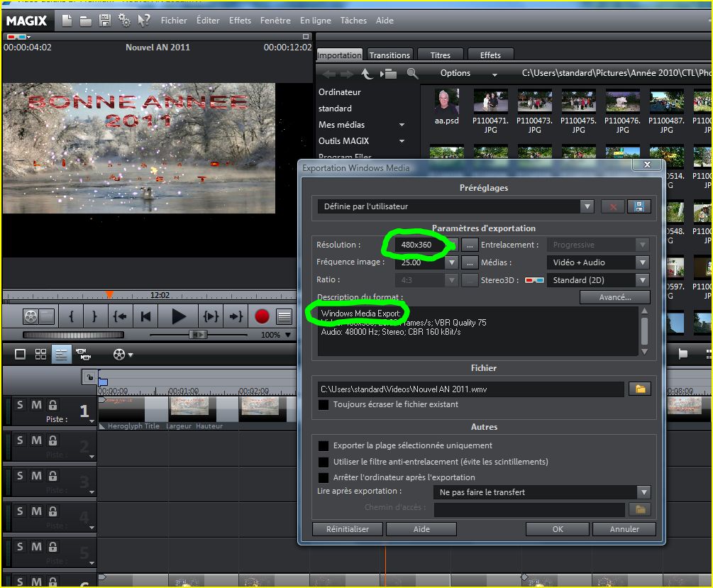Play the selected range only
This screenshot has height=588, width=713.
(211, 316)
